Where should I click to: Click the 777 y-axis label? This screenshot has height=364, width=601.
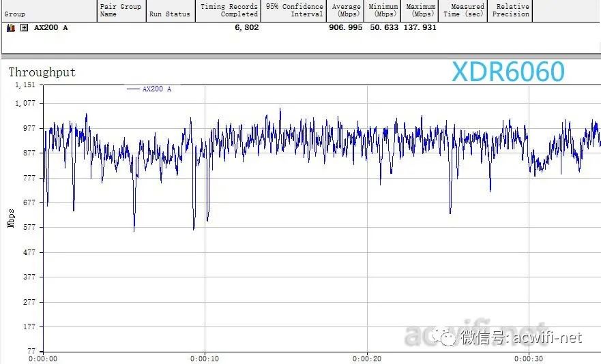[x=29, y=178]
